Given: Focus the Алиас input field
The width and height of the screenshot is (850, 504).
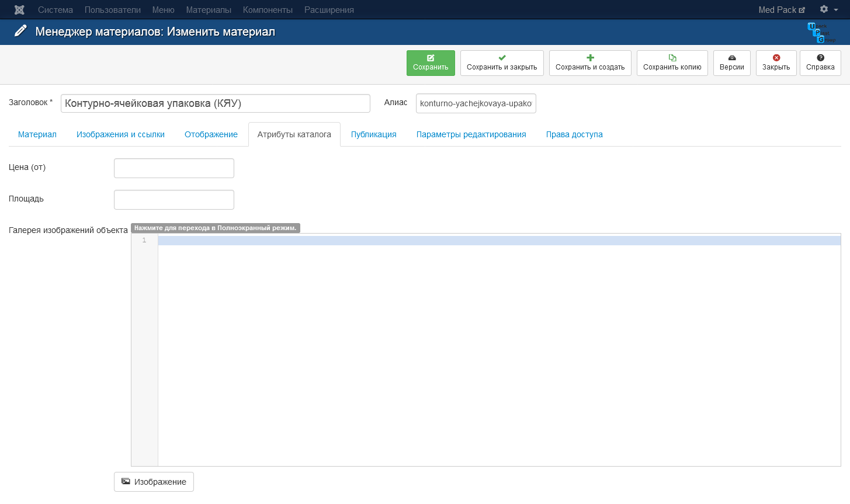Looking at the screenshot, I should tap(476, 103).
